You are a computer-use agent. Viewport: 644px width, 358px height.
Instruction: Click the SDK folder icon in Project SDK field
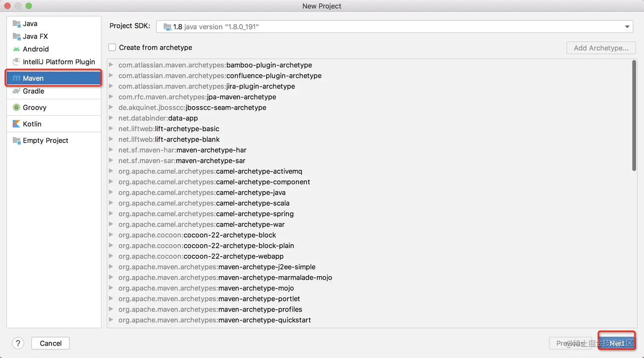click(x=167, y=27)
